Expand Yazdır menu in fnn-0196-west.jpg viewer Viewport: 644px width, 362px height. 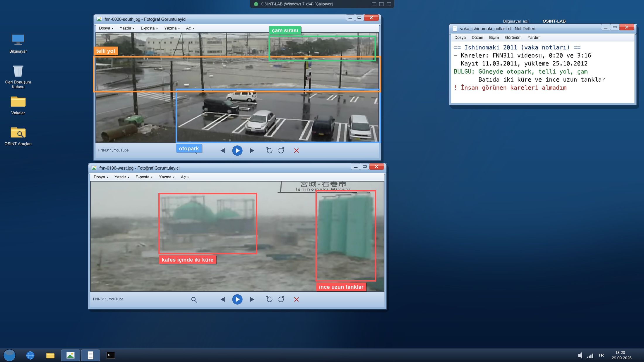click(x=122, y=177)
